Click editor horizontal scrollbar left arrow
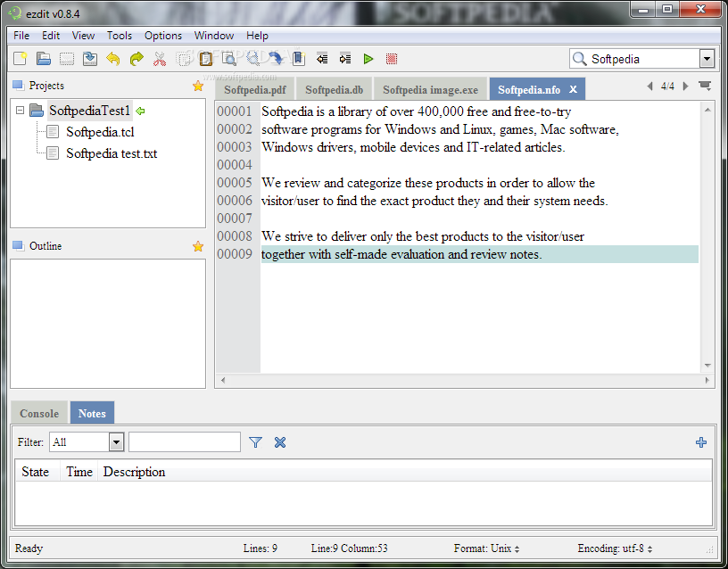This screenshot has height=569, width=728. [x=223, y=380]
